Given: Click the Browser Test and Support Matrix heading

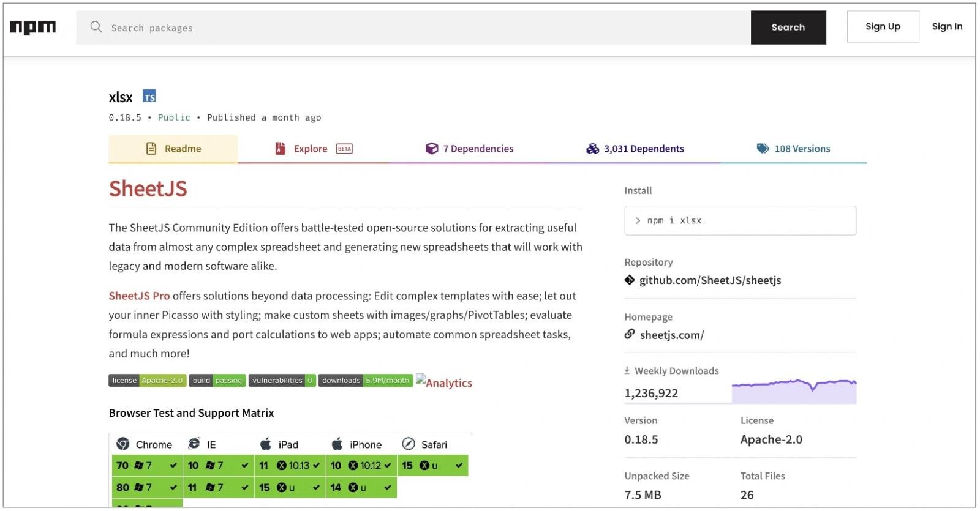Looking at the screenshot, I should click(x=192, y=413).
